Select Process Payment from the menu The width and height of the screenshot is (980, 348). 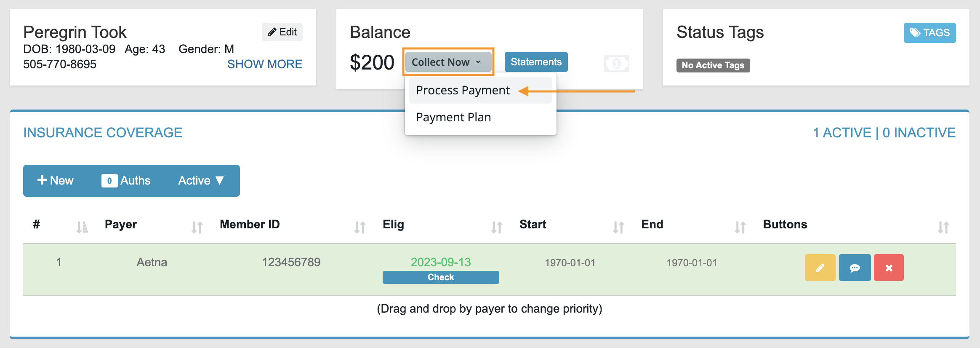(x=462, y=90)
